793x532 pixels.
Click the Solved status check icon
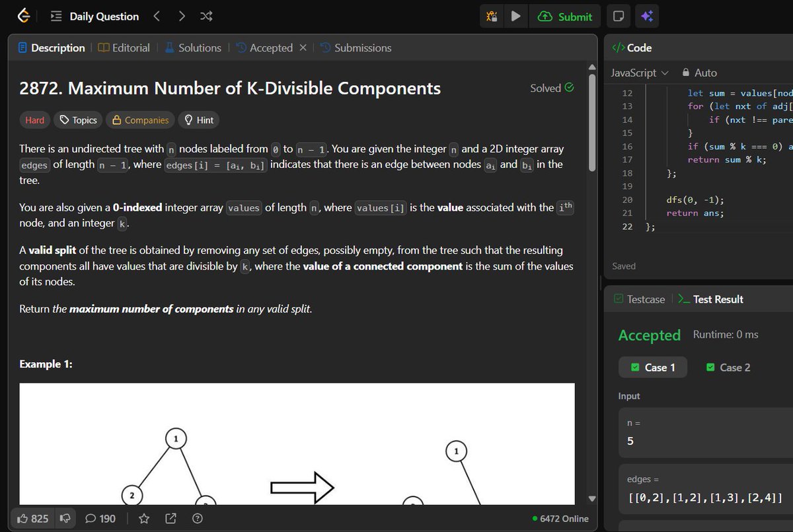pyautogui.click(x=570, y=88)
